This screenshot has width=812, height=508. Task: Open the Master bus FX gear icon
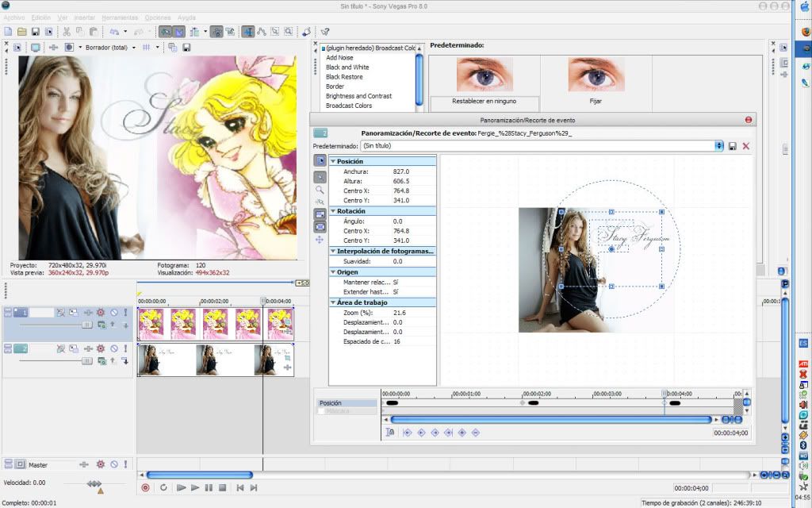click(x=101, y=464)
